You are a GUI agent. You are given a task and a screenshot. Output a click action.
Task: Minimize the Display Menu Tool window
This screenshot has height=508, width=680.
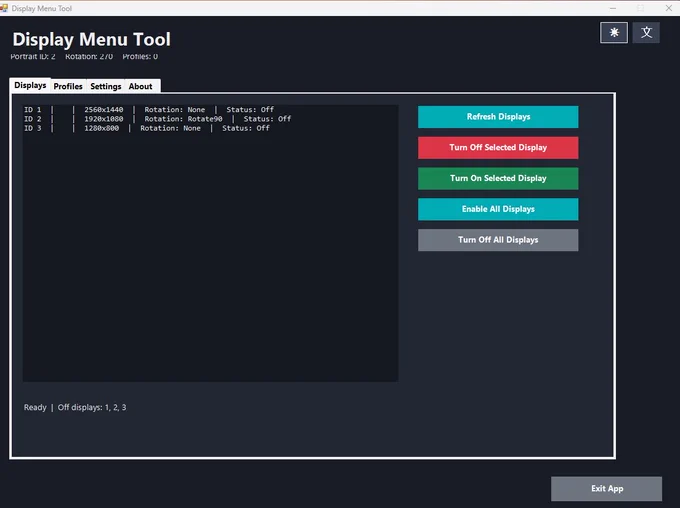click(613, 8)
